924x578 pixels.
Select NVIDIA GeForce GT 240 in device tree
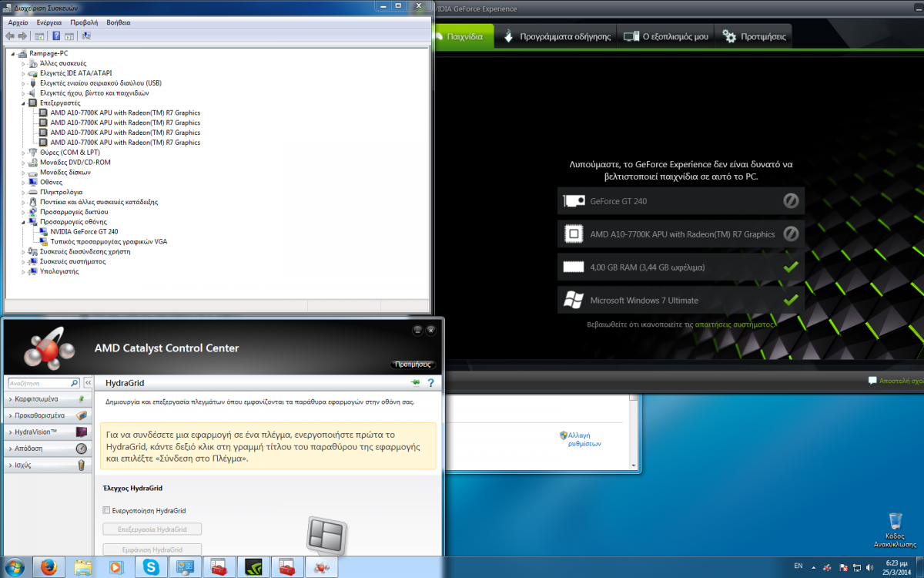tap(84, 231)
